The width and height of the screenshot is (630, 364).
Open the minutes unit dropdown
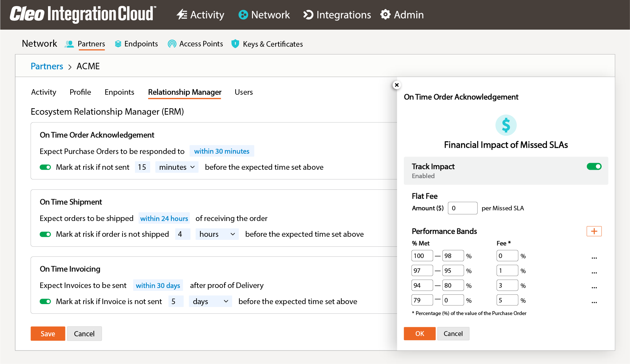[x=177, y=167]
